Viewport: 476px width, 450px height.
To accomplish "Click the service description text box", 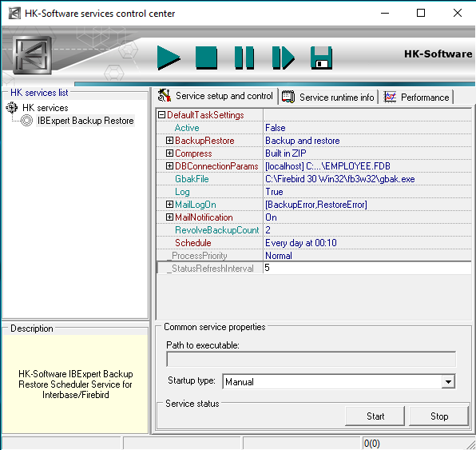I will 75,384.
